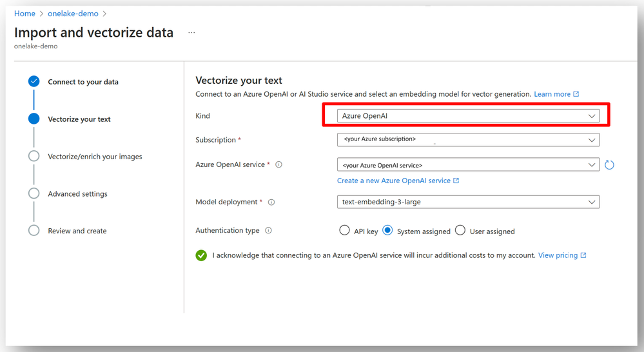Toggle the green cost acknowledgement checkbox
Screen dimensions: 644x352
pyautogui.click(x=201, y=255)
